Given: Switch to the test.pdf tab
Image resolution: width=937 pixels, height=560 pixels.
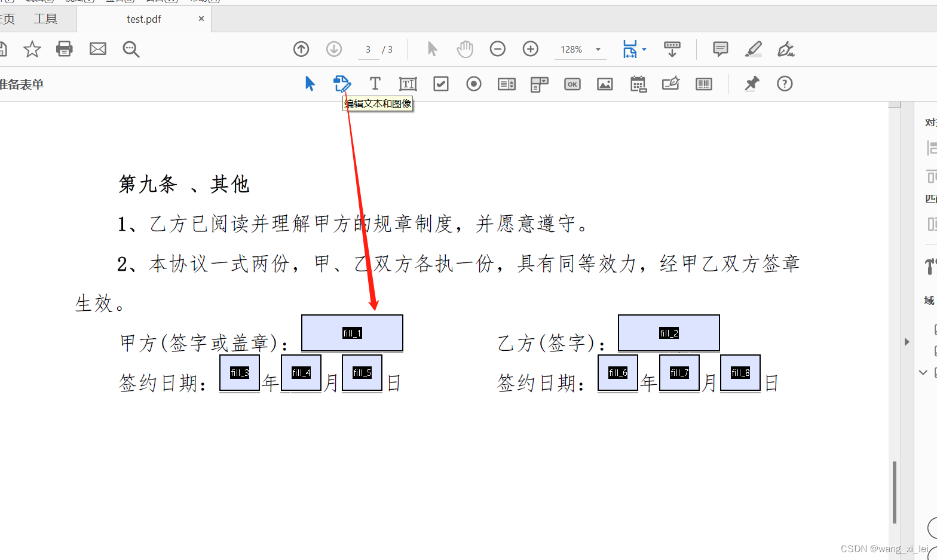Looking at the screenshot, I should (x=144, y=19).
